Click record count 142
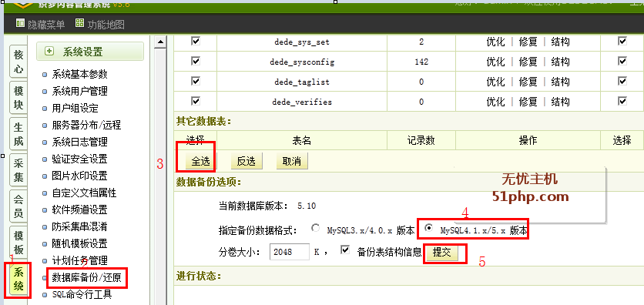The width and height of the screenshot is (644, 305). 421,62
